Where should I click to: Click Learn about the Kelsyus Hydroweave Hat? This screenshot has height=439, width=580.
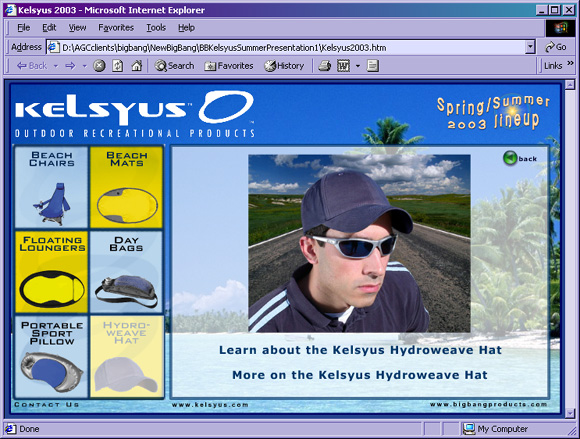(360, 350)
